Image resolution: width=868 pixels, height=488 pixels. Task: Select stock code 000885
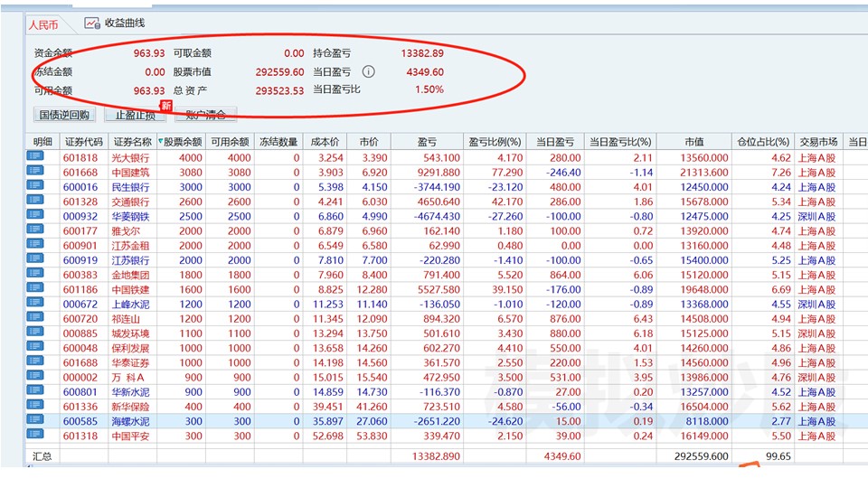click(80, 333)
